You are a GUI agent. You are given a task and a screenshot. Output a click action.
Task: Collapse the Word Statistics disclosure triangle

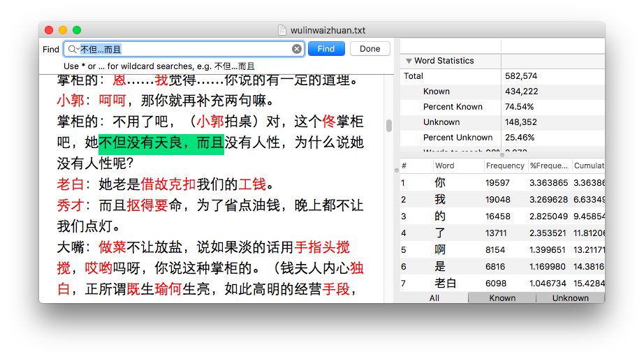[409, 61]
